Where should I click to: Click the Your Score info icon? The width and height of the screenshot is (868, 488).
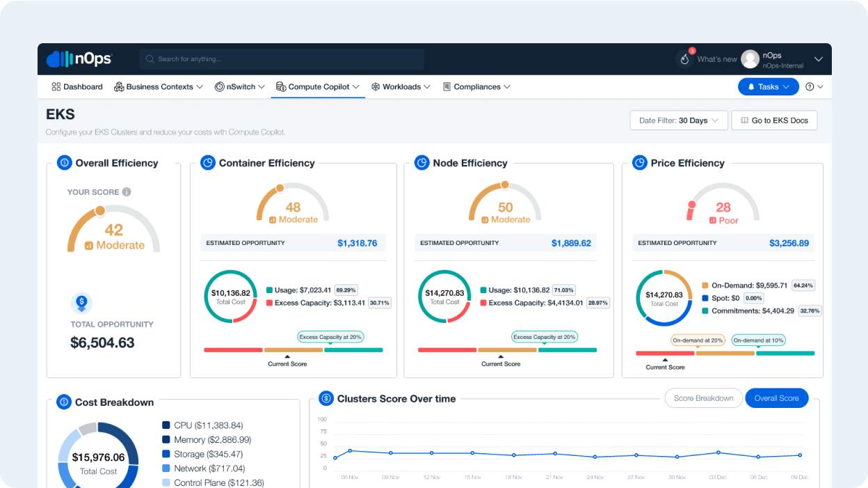127,192
